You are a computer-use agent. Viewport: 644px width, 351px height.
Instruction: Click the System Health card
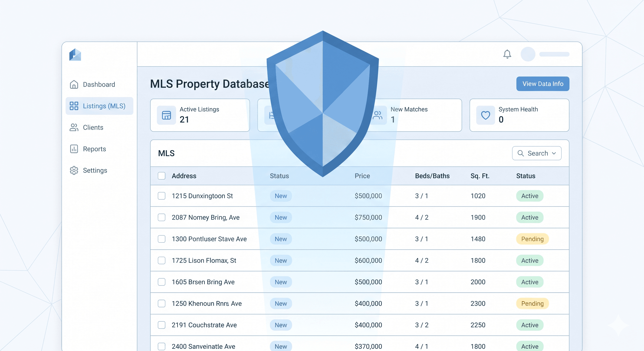(x=519, y=115)
